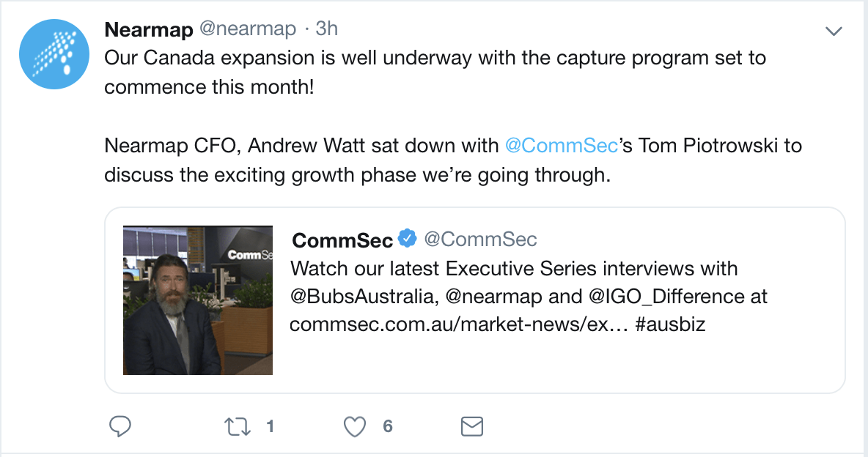Send tweet via Direct Message envelope icon
Image resolution: width=868 pixels, height=457 pixels.
(x=472, y=426)
